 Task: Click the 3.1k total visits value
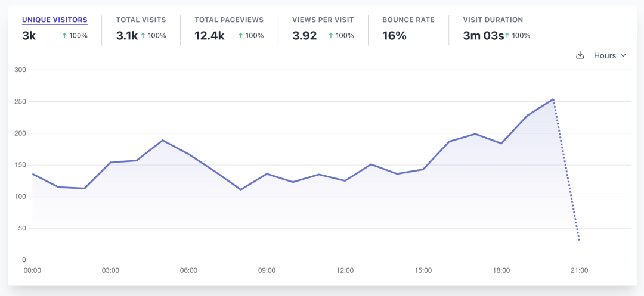pos(127,36)
